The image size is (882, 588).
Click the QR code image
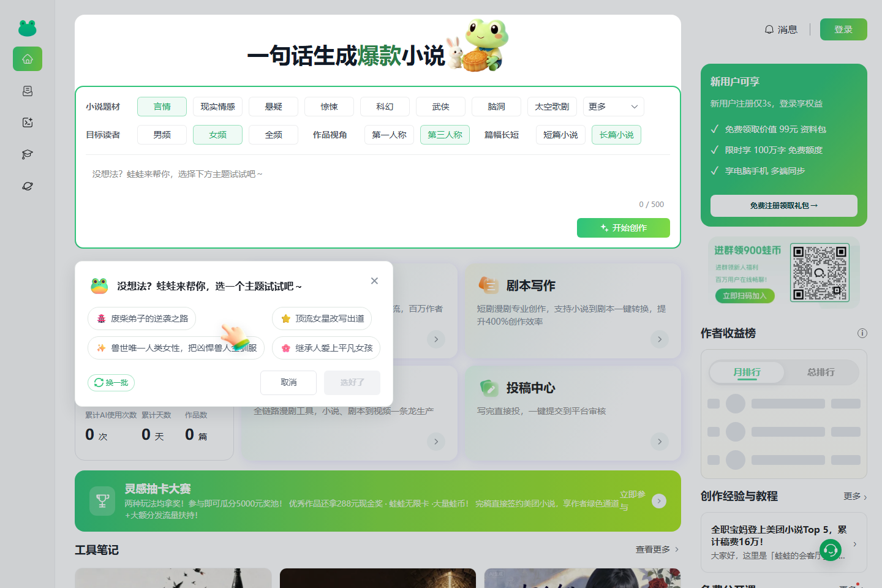coord(820,273)
